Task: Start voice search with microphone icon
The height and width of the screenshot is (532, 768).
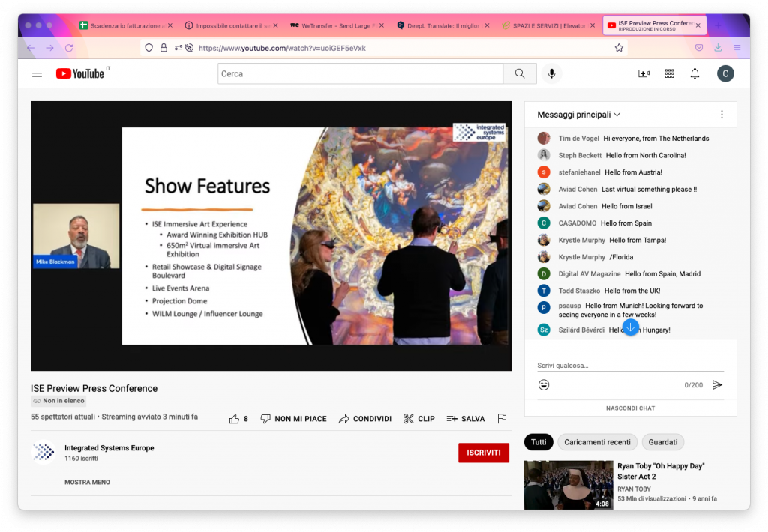Action: tap(551, 73)
